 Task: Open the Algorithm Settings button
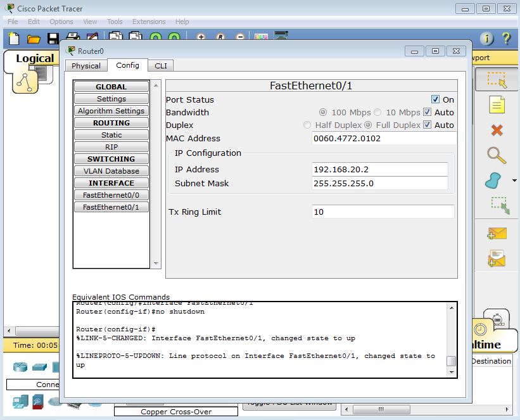[111, 111]
